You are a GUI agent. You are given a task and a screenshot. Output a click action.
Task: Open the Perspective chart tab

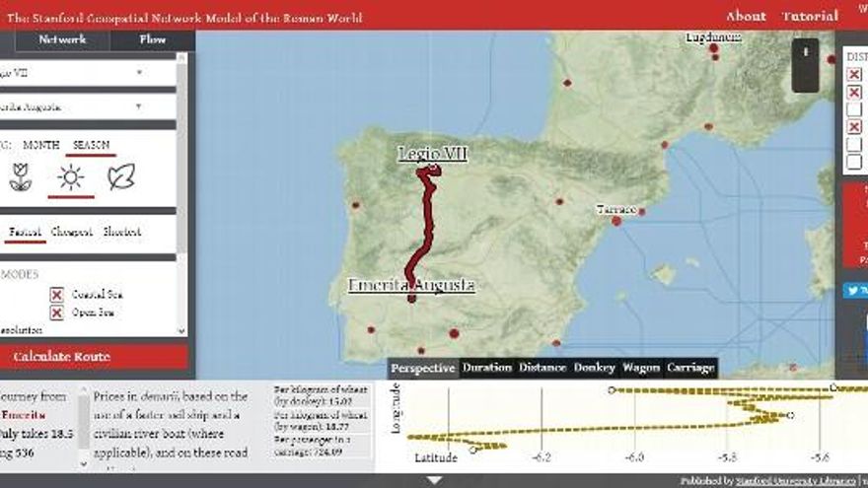point(423,368)
